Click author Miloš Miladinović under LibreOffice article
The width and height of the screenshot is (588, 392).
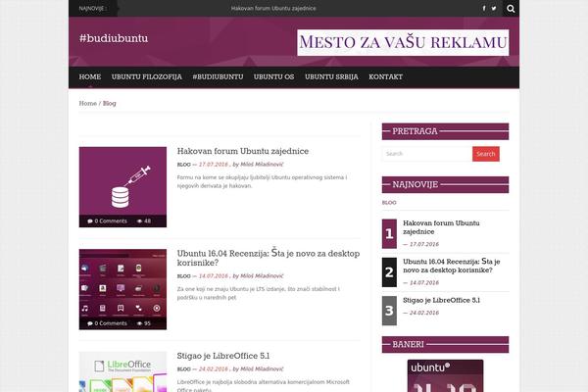point(262,369)
